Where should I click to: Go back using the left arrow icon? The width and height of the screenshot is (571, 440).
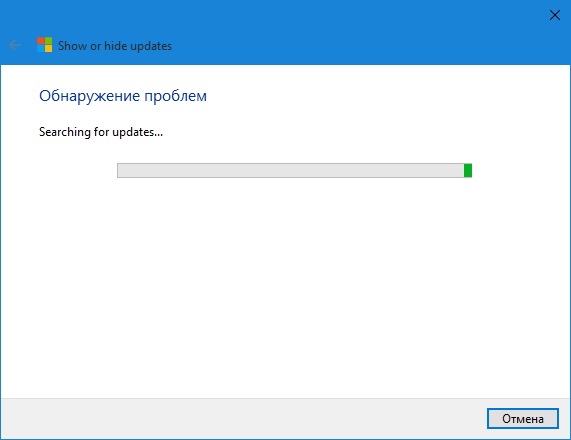(x=15, y=45)
